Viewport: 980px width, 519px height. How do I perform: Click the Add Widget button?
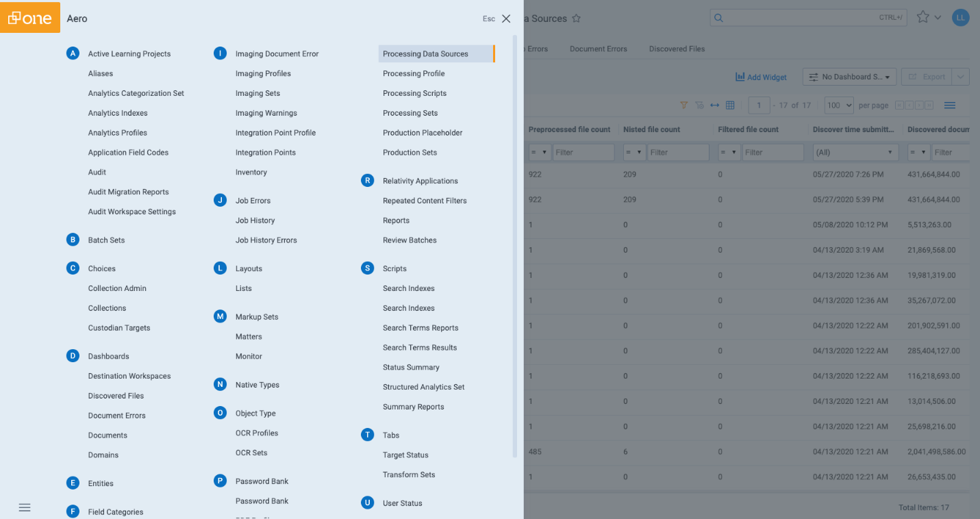coord(760,77)
